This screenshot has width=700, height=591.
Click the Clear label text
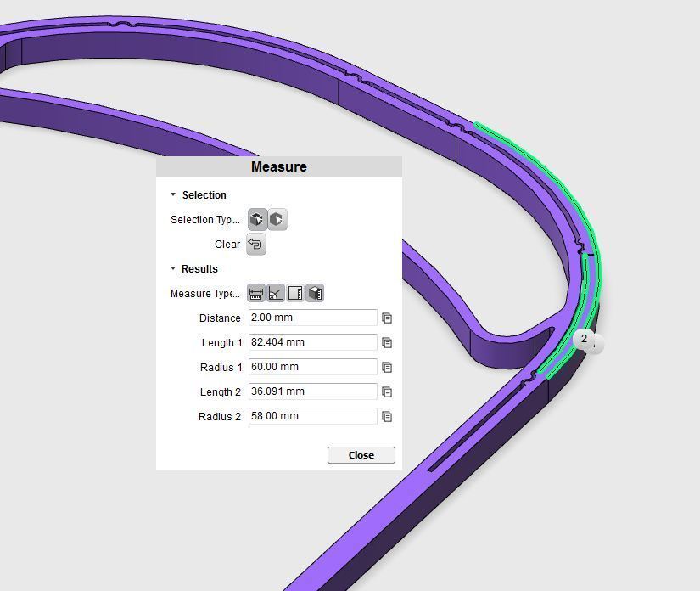click(x=227, y=245)
